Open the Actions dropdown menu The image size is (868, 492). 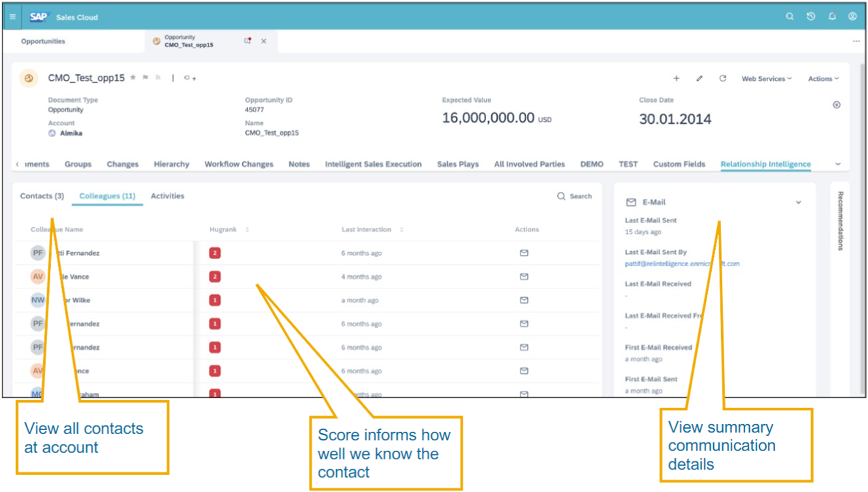click(824, 79)
